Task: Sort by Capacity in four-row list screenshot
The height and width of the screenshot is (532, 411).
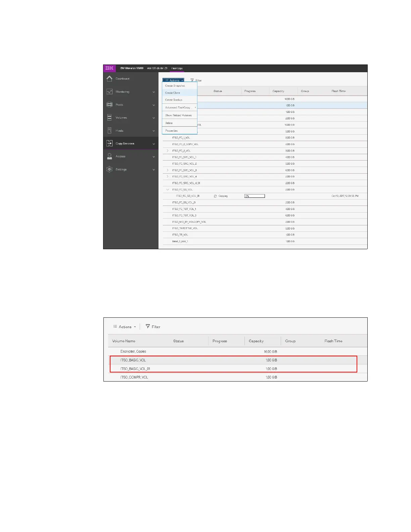Action: click(256, 341)
